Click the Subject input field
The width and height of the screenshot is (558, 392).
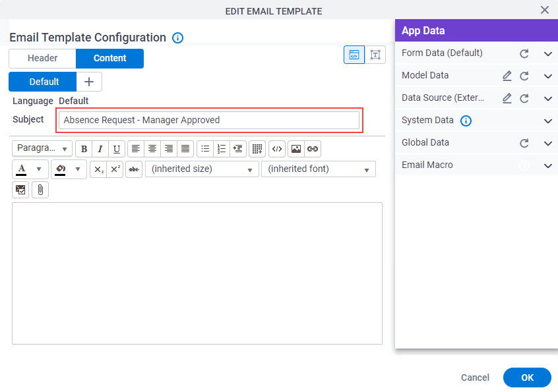click(x=209, y=120)
